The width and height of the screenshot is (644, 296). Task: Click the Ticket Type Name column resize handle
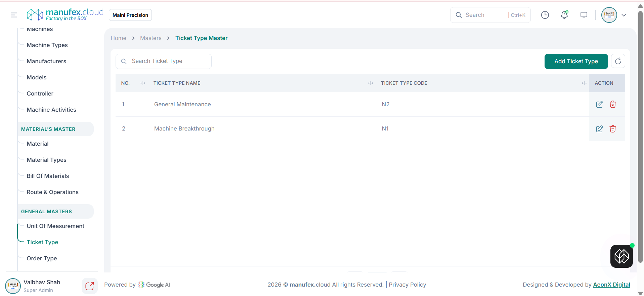pos(370,83)
